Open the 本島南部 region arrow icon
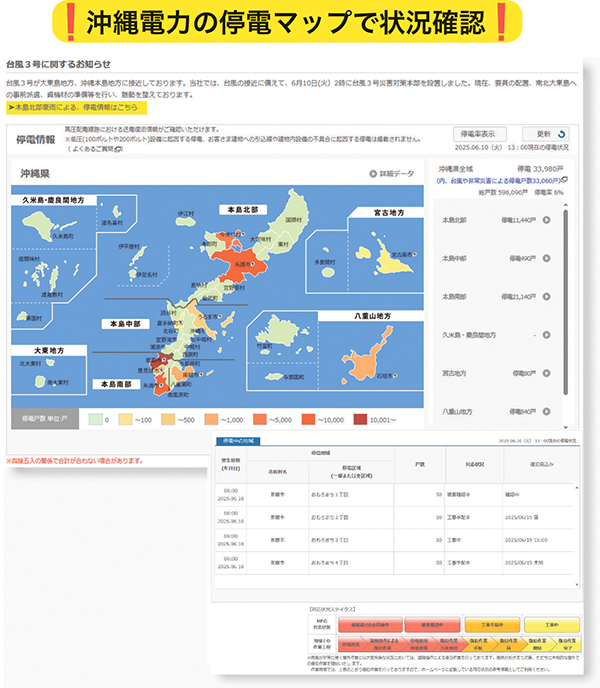This screenshot has width=600, height=688. click(x=546, y=297)
